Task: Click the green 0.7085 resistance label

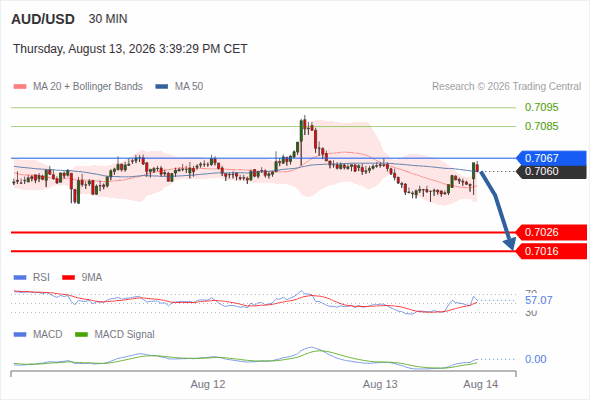Action: (x=541, y=126)
